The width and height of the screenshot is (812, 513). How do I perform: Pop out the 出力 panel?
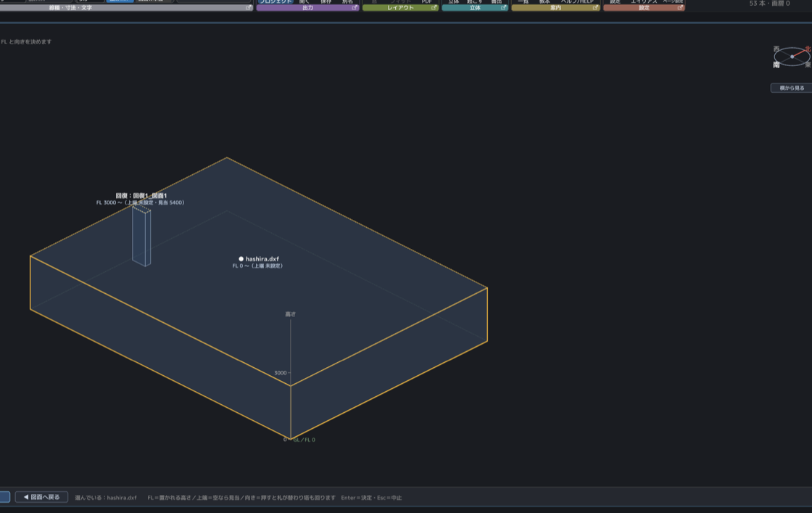355,8
